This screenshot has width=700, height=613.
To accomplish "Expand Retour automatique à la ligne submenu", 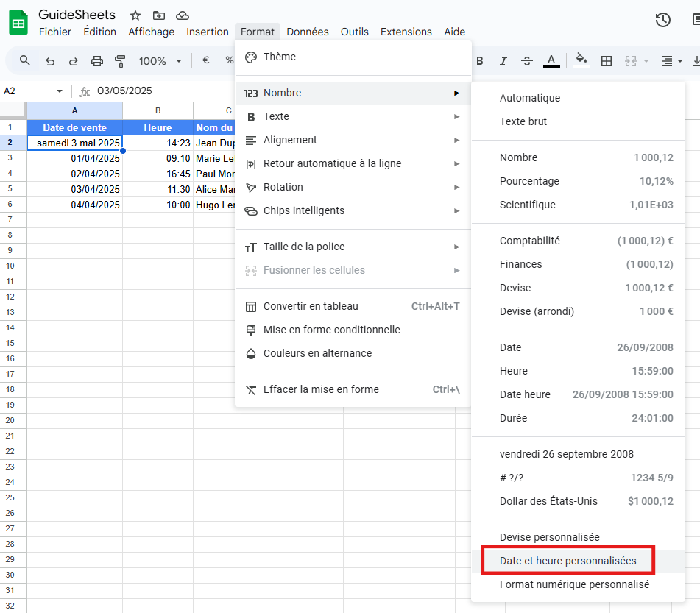I will 353,163.
